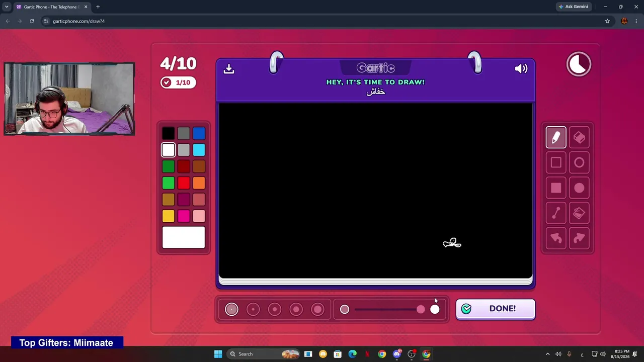Pick the dusty rose color swatch
This screenshot has height=362, width=644.
(x=199, y=200)
